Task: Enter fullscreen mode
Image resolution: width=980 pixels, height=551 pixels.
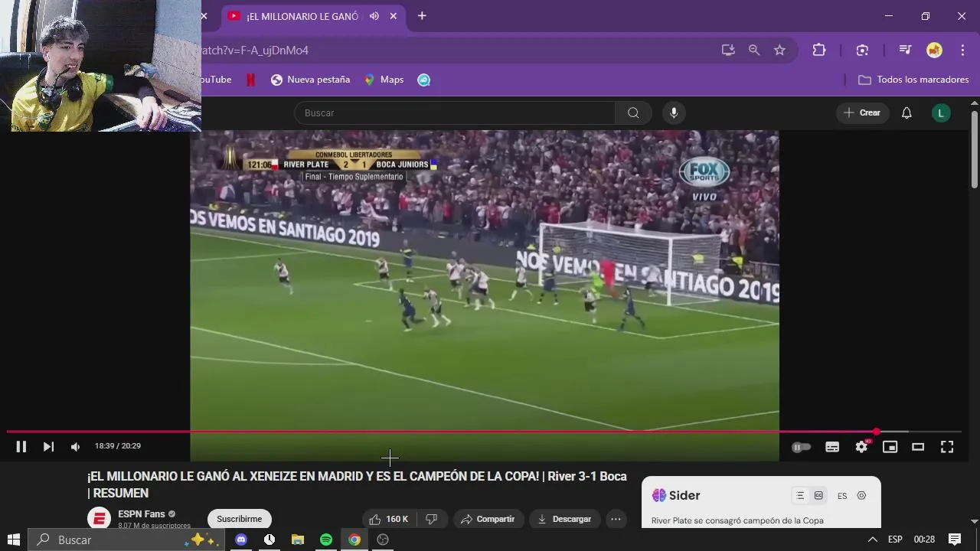Action: click(947, 447)
